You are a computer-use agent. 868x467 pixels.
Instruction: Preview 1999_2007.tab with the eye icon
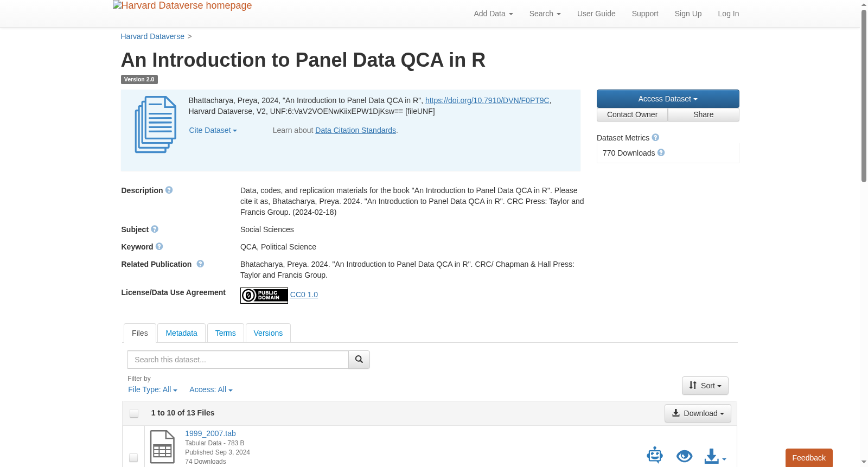(685, 456)
